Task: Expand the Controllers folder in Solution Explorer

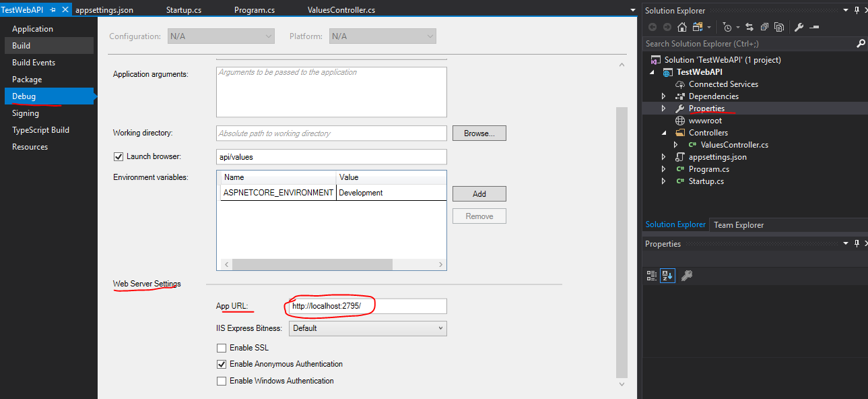Action: coord(664,132)
